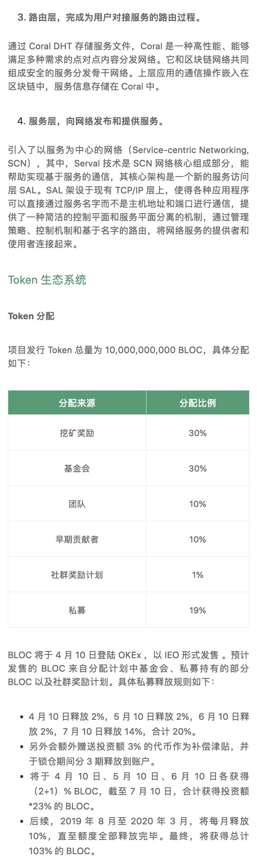Viewport: 257px width, 868px height.
Task: Click the 1% allocation cell
Action: tap(198, 575)
